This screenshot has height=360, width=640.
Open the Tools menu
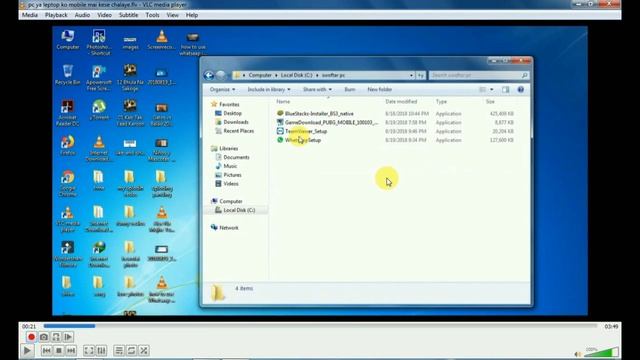[153, 15]
